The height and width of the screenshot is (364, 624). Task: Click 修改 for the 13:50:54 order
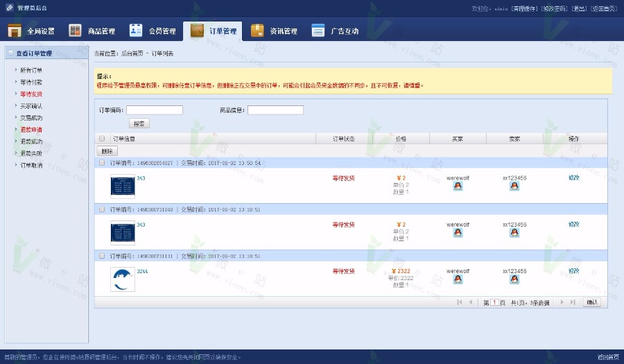tap(574, 177)
